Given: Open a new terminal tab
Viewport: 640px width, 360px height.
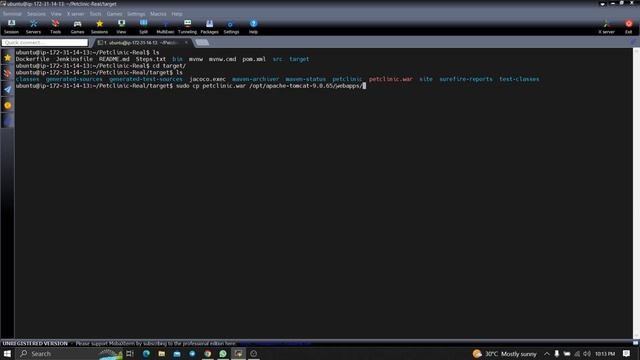Looking at the screenshot, I should (202, 42).
